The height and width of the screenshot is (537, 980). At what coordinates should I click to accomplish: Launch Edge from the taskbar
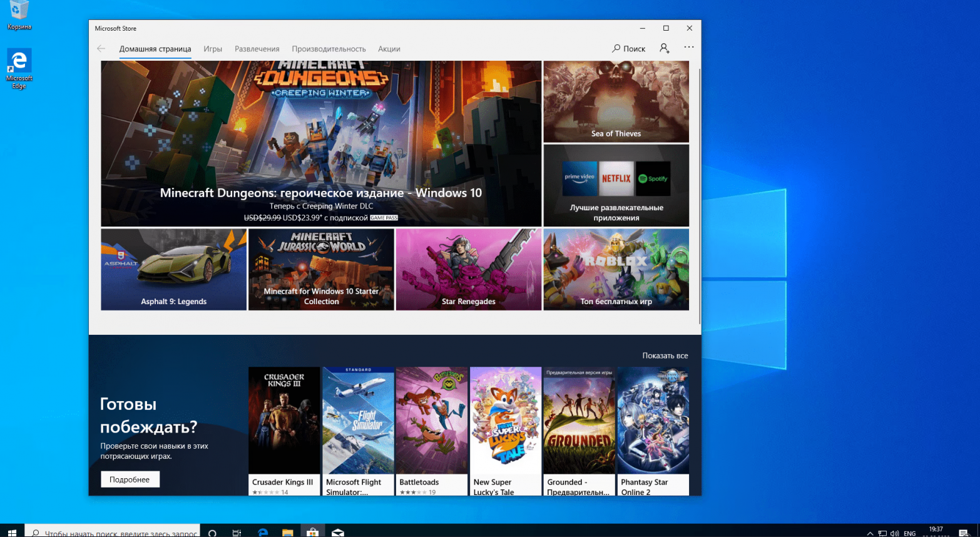263,533
